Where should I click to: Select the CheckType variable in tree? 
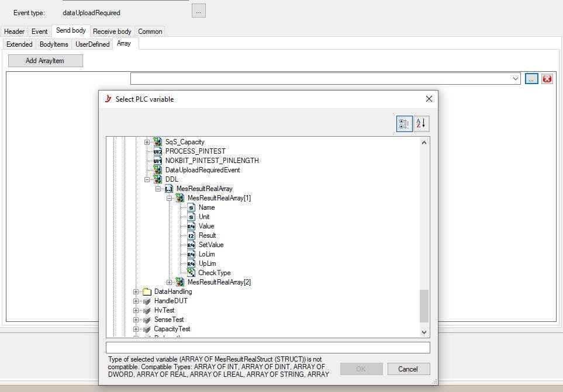pos(214,273)
